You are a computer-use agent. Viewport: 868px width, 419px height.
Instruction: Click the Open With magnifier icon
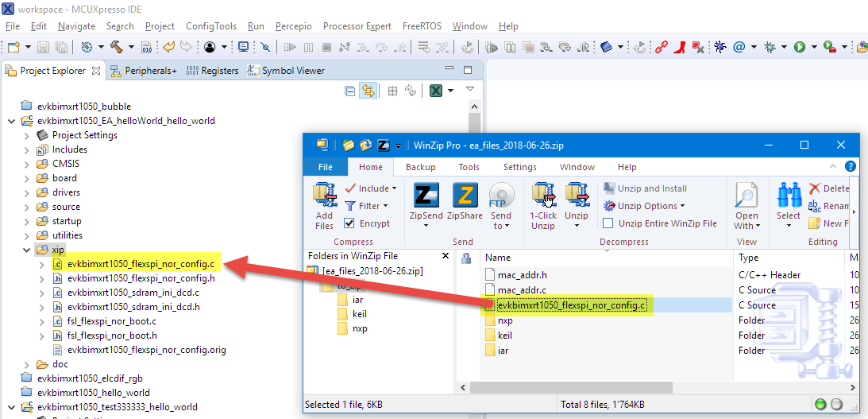tap(746, 196)
